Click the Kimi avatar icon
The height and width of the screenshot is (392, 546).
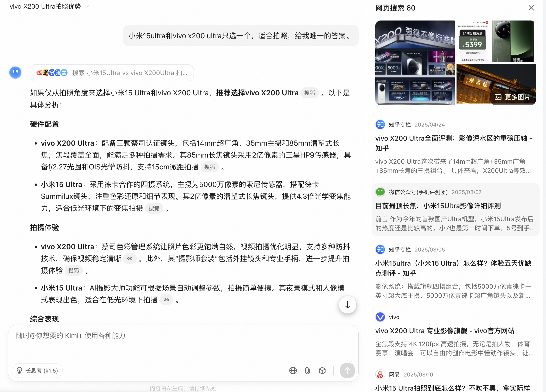(x=15, y=73)
